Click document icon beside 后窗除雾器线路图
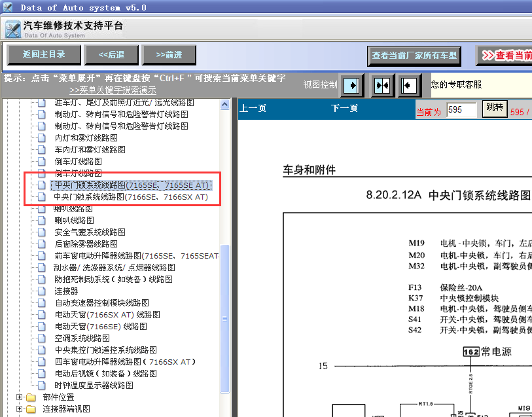532x417 pixels. coord(42,244)
